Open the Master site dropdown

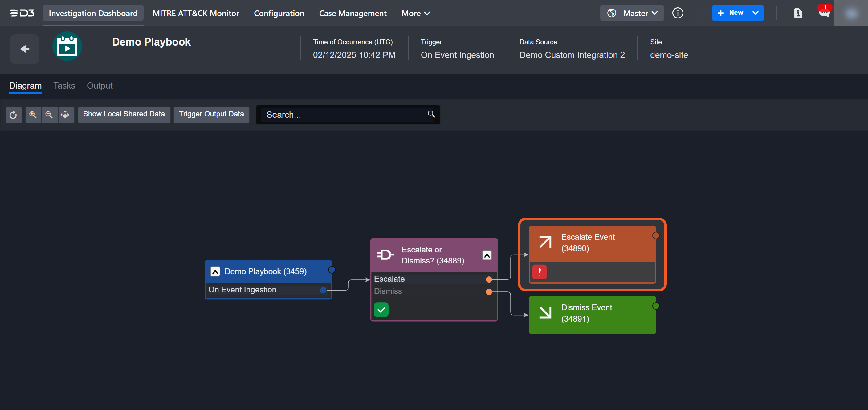(632, 13)
